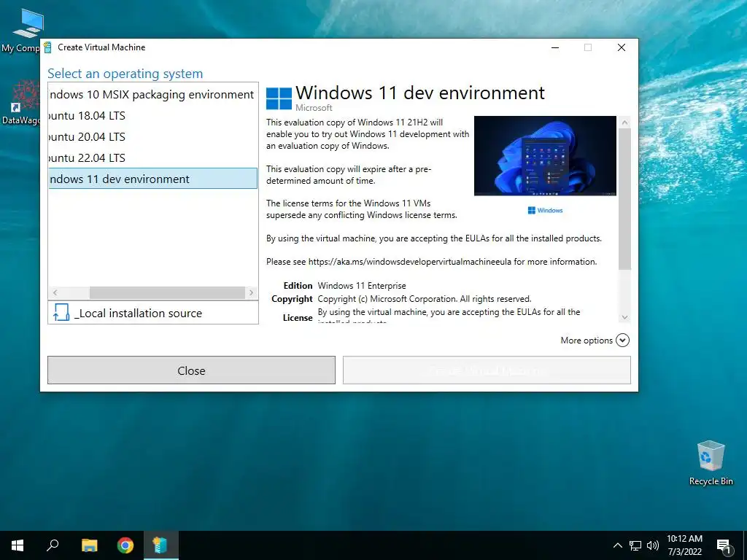The height and width of the screenshot is (560, 747).
Task: Click the Windows caption under the preview
Action: pyautogui.click(x=545, y=210)
